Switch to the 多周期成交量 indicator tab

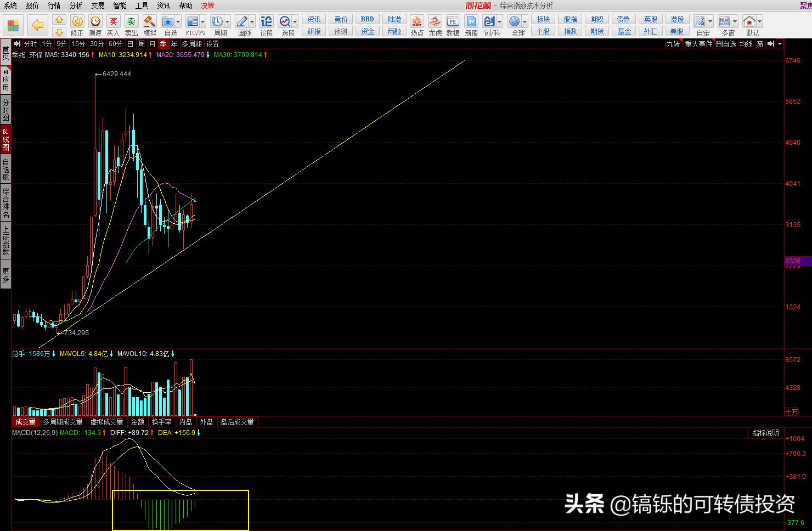tap(63, 422)
